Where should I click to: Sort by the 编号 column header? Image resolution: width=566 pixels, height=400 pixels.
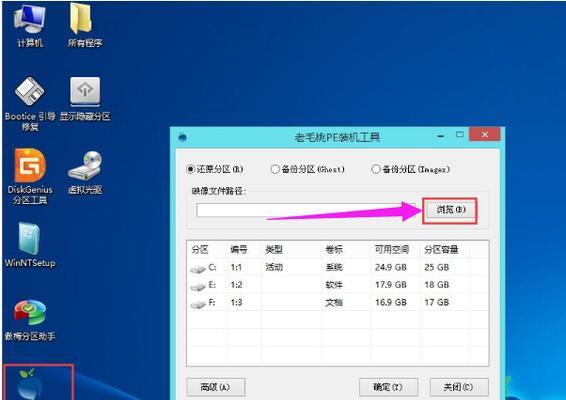point(239,249)
